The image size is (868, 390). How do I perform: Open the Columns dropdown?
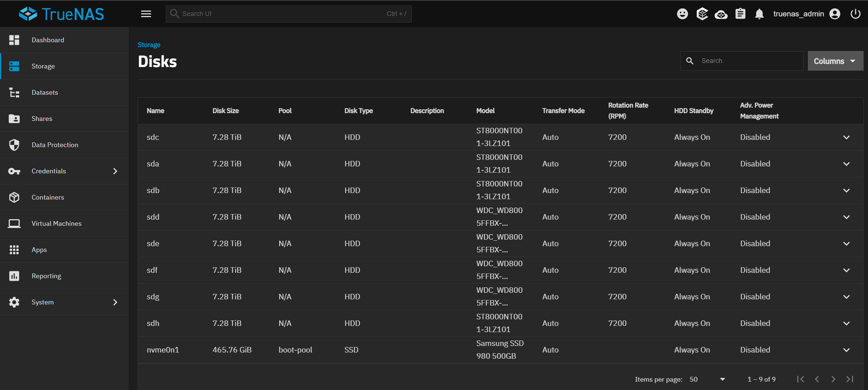click(x=835, y=61)
